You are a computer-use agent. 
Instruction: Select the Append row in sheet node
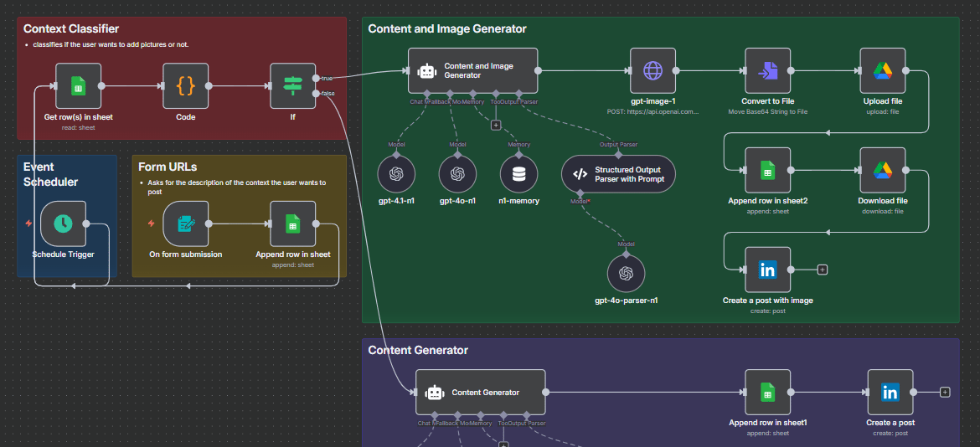292,223
